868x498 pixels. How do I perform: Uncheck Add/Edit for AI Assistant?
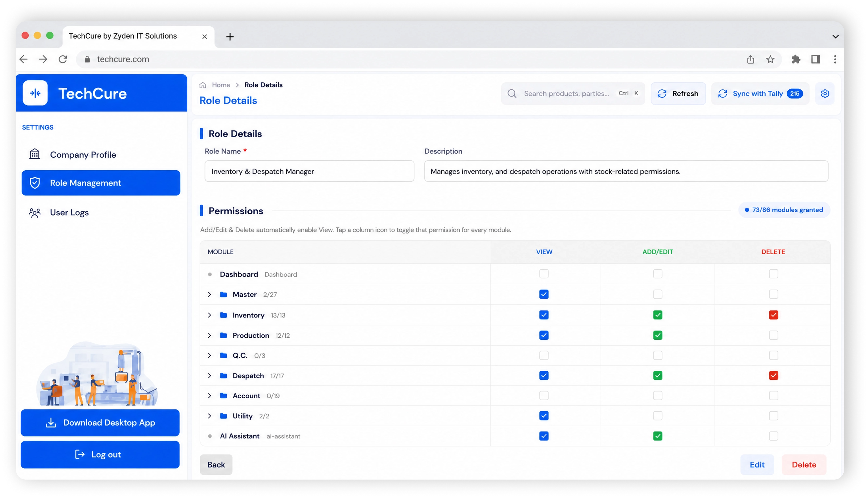click(x=657, y=436)
